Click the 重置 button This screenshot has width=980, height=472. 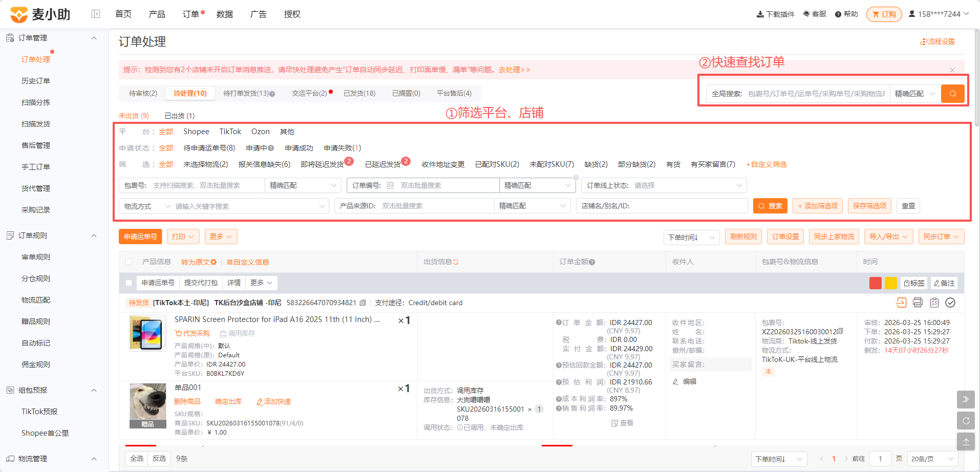click(x=908, y=206)
